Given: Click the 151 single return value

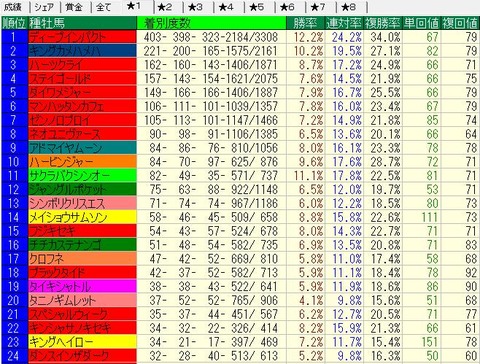Looking at the screenshot, I should pos(422,341).
